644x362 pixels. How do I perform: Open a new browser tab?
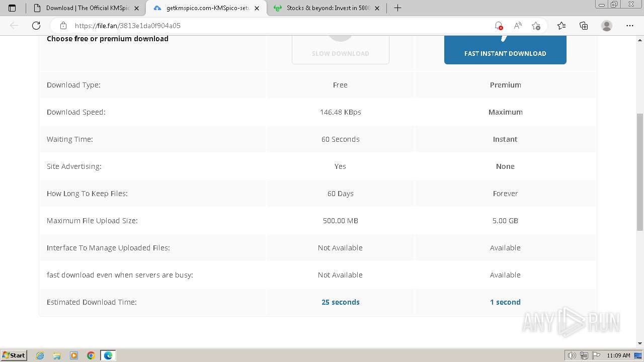pos(397,8)
